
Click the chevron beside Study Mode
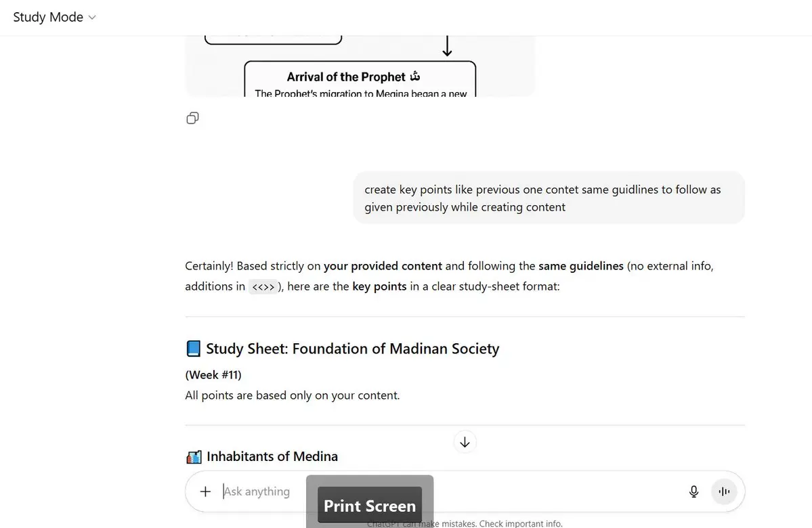[92, 18]
